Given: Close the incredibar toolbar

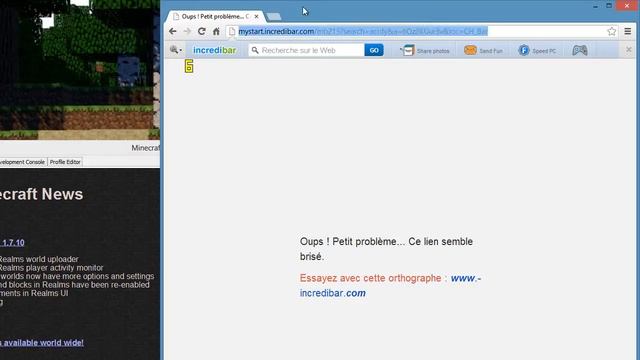Looking at the screenshot, I should pyautogui.click(x=629, y=49).
